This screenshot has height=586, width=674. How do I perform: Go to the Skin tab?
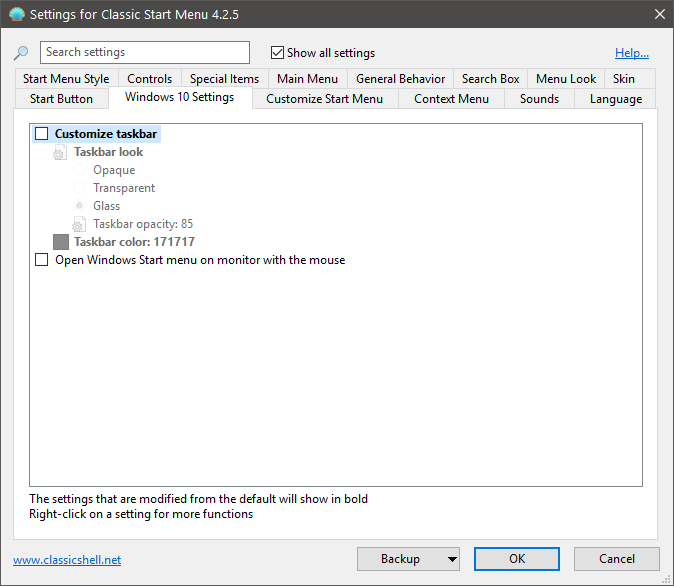[x=623, y=79]
